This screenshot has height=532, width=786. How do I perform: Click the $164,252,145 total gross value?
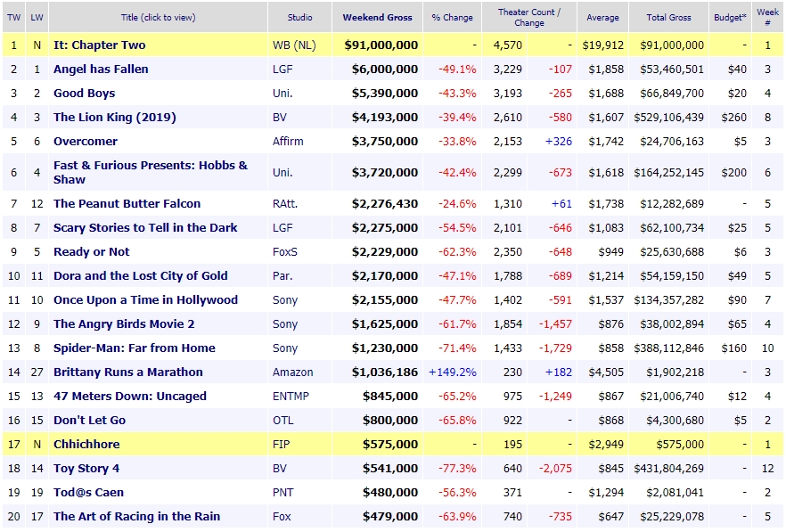(669, 173)
